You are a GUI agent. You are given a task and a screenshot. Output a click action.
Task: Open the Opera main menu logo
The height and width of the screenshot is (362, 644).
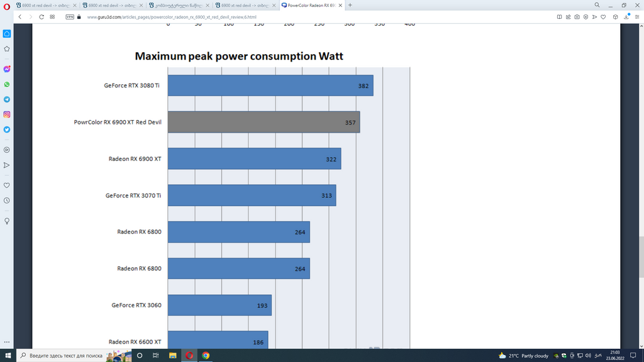pos(6,6)
